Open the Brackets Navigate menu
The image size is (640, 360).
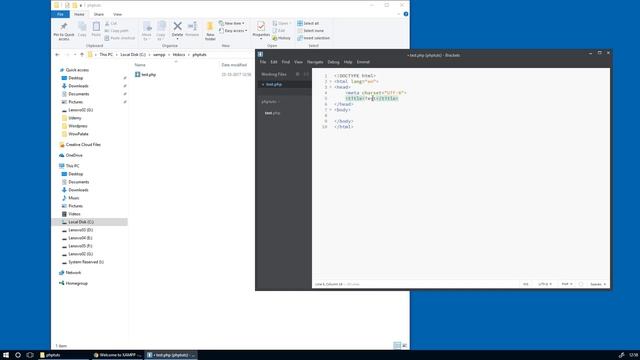315,62
